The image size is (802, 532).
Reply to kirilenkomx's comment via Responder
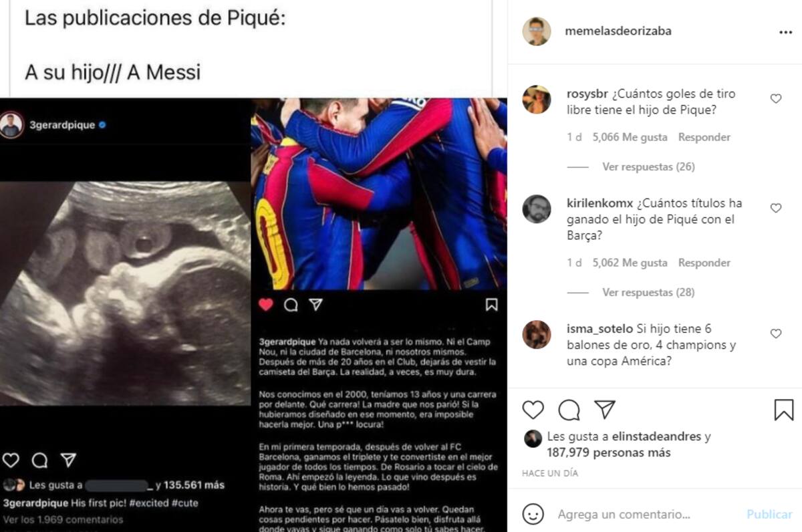point(704,263)
